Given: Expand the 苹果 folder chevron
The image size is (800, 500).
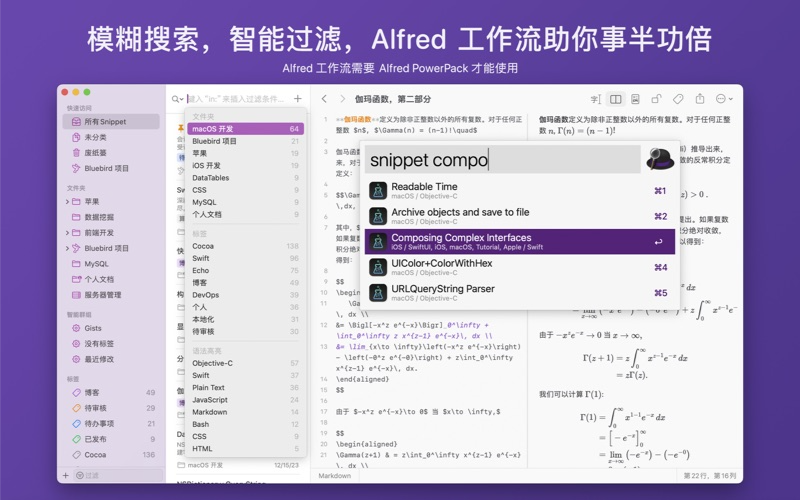Looking at the screenshot, I should 67,202.
